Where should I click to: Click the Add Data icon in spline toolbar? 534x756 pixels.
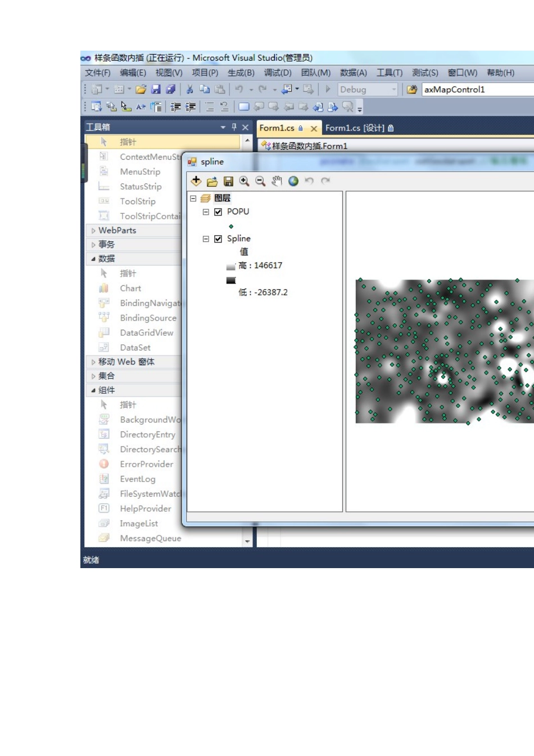(x=196, y=181)
